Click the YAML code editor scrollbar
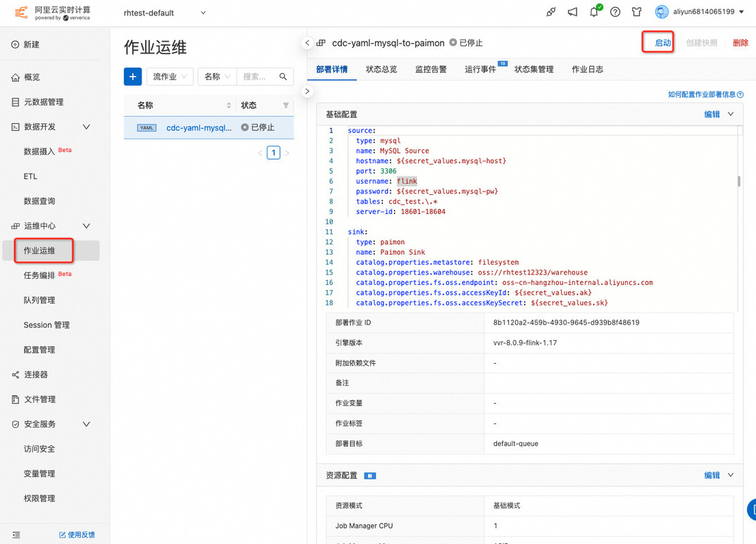Image resolution: width=756 pixels, height=544 pixels. (x=738, y=182)
